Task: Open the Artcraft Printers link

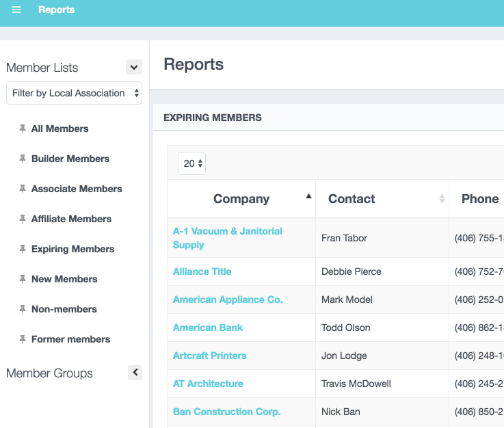Action: point(210,356)
